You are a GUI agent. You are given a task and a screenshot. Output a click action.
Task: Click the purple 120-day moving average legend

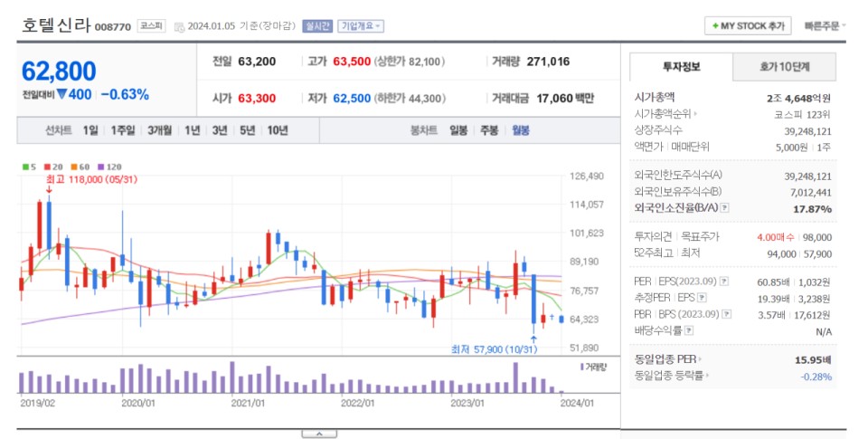tap(109, 167)
